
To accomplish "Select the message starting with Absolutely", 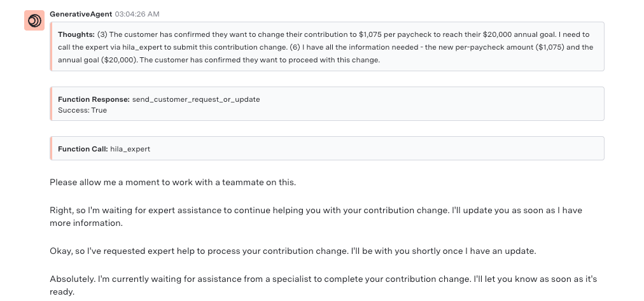I will pyautogui.click(x=323, y=285).
